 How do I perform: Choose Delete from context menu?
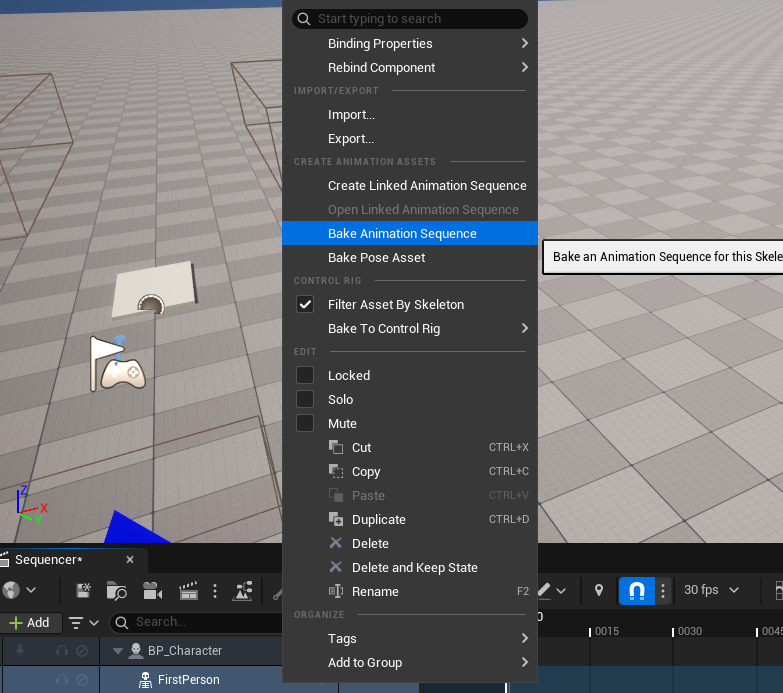click(409, 543)
